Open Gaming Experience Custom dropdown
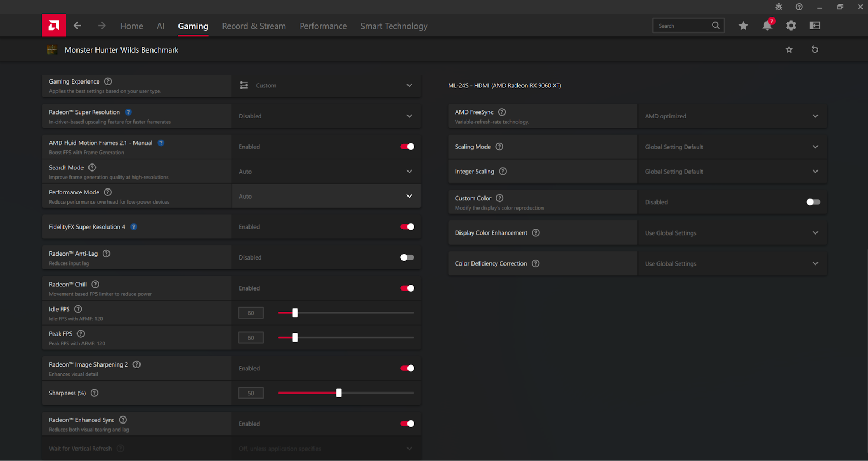This screenshot has height=461, width=868. point(326,86)
